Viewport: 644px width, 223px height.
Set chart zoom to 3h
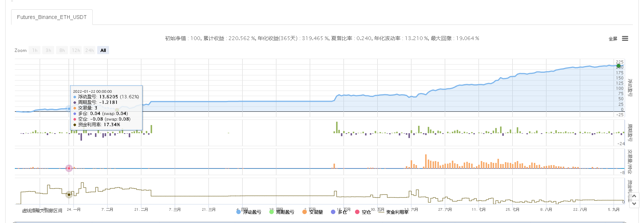point(49,50)
